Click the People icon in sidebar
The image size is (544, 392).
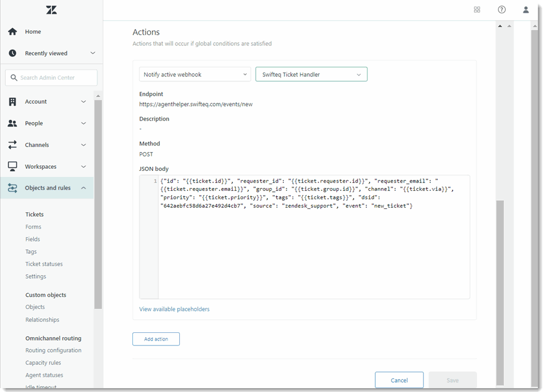point(13,123)
